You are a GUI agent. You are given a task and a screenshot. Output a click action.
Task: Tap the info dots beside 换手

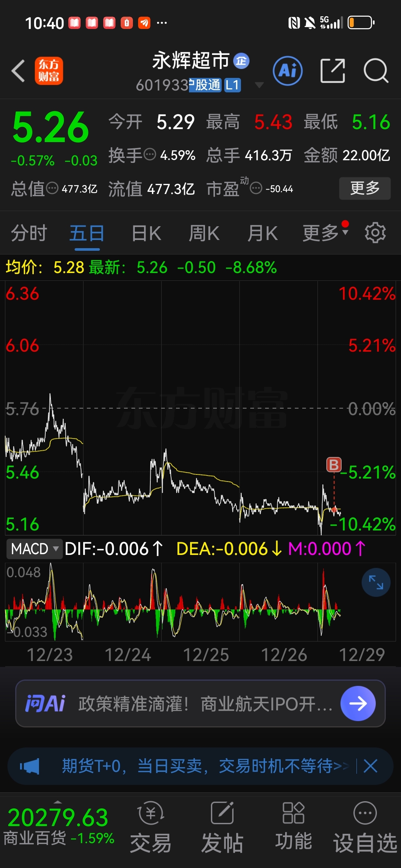click(x=150, y=154)
